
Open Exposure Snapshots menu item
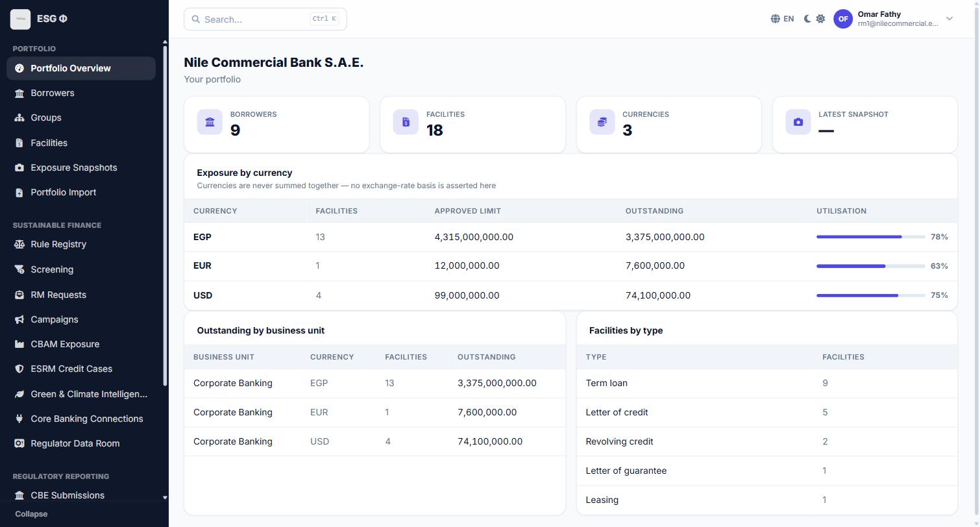click(x=81, y=167)
